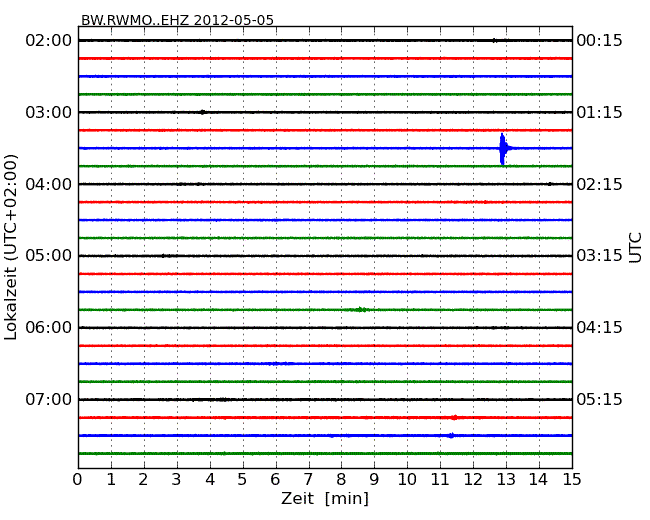This screenshot has width=650, height=520.
Task: Click the 04:15 UTC label
Action: click(x=599, y=328)
